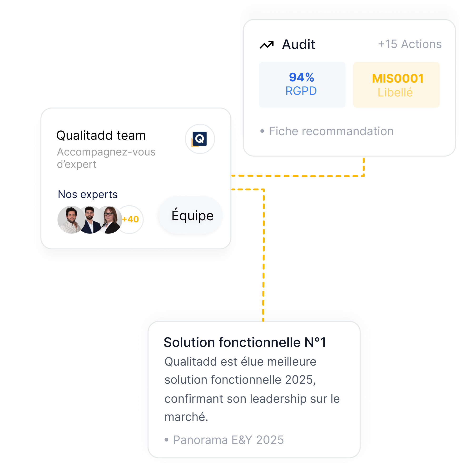This screenshot has width=476, height=476.
Task: Click the Audit trending arrow icon
Action: [267, 45]
